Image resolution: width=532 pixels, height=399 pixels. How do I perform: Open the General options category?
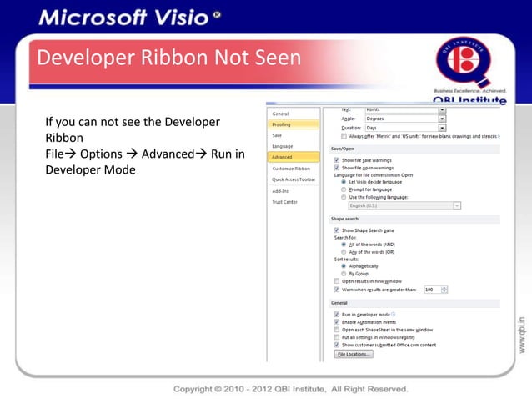(280, 114)
